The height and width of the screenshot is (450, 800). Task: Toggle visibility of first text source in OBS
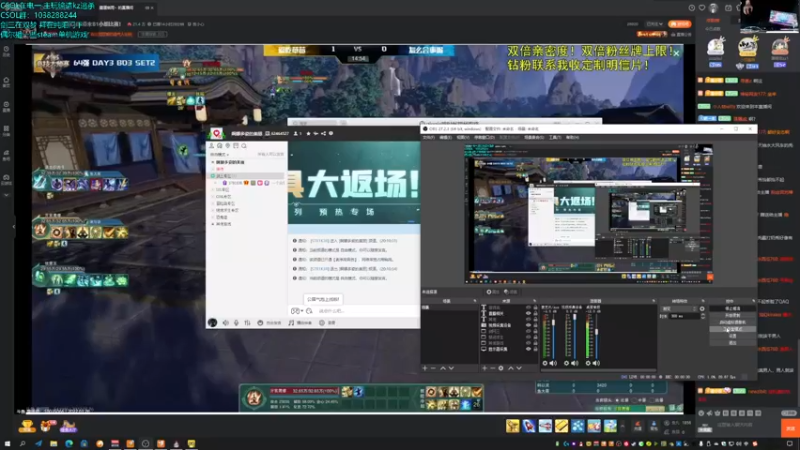click(x=529, y=308)
